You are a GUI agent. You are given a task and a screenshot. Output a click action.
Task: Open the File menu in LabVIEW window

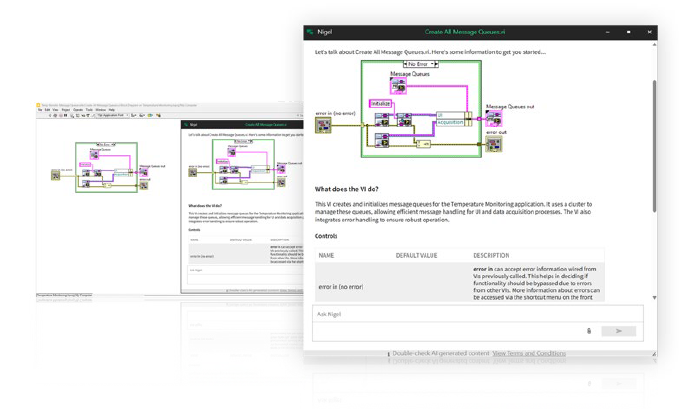coord(40,110)
